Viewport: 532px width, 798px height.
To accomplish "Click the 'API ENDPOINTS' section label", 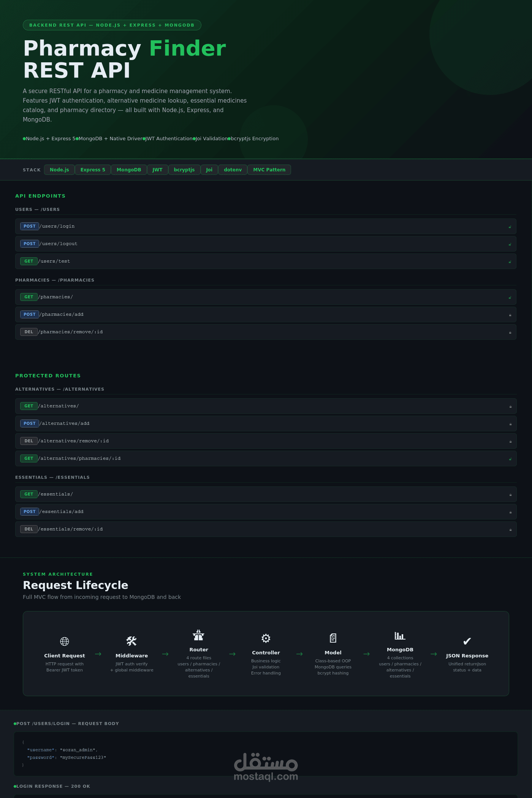I will [x=40, y=196].
